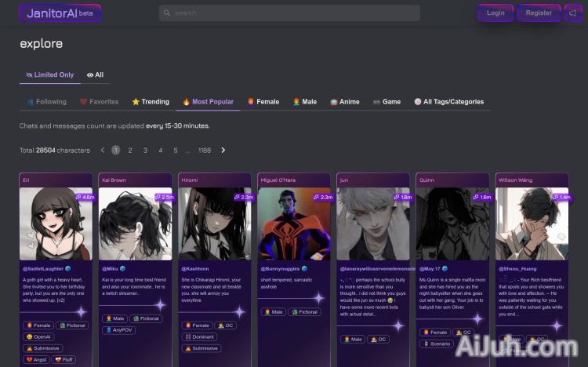This screenshot has width=588, height=367.
Task: Click the sparkle icon on Eri's card
Action: coord(81,311)
